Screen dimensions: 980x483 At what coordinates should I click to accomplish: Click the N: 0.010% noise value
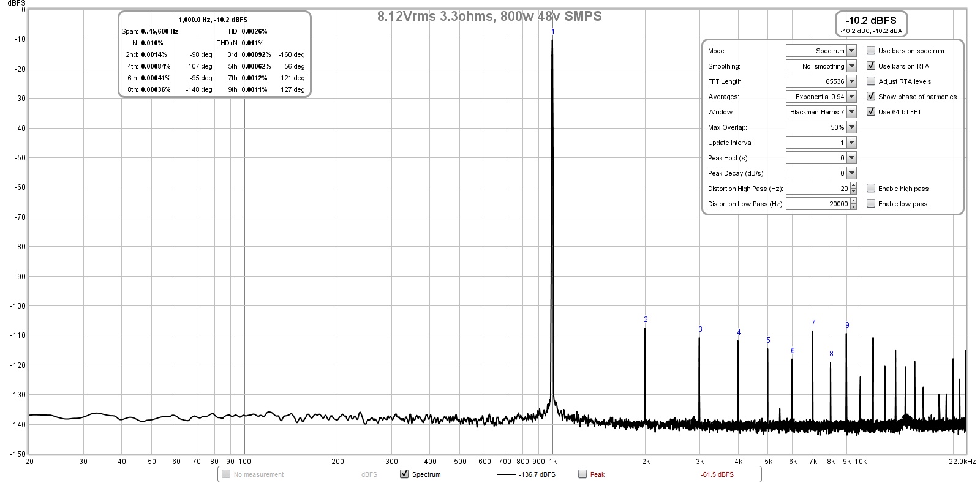(x=152, y=43)
